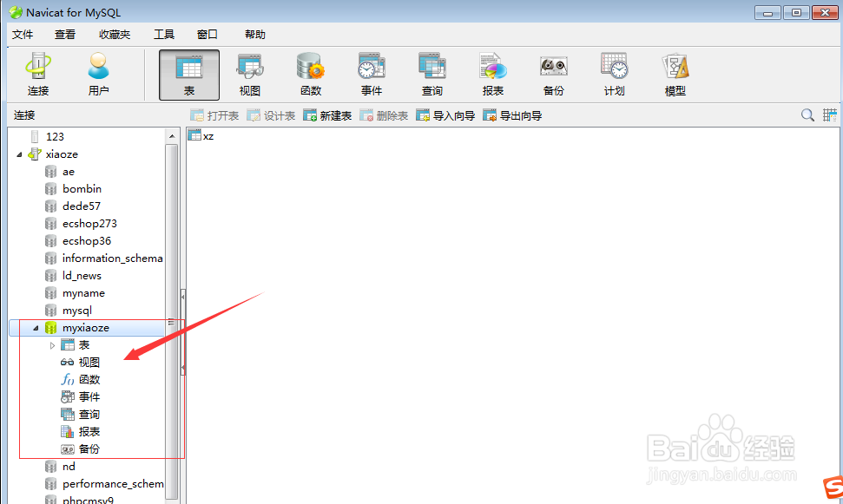Screen dimensions: 843x504
Task: Maximize the Navicat window
Action: (796, 12)
